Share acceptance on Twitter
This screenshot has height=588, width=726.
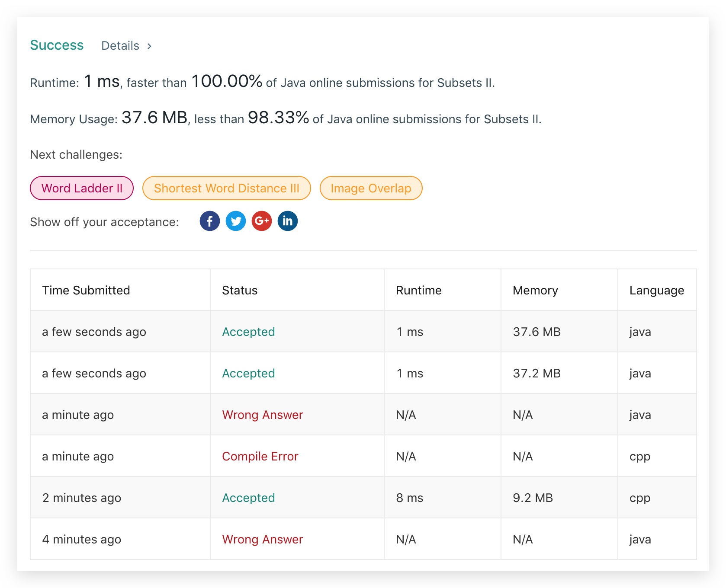pyautogui.click(x=236, y=221)
